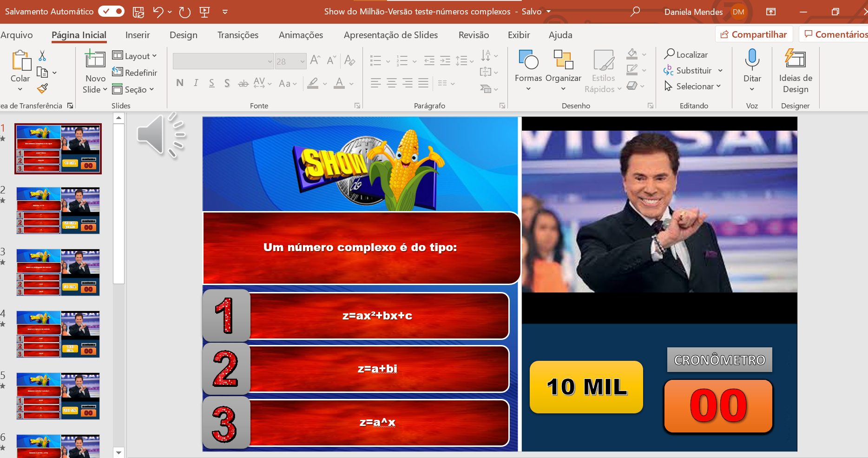This screenshot has height=458, width=868.
Task: Pick the font color A button
Action: [x=340, y=83]
